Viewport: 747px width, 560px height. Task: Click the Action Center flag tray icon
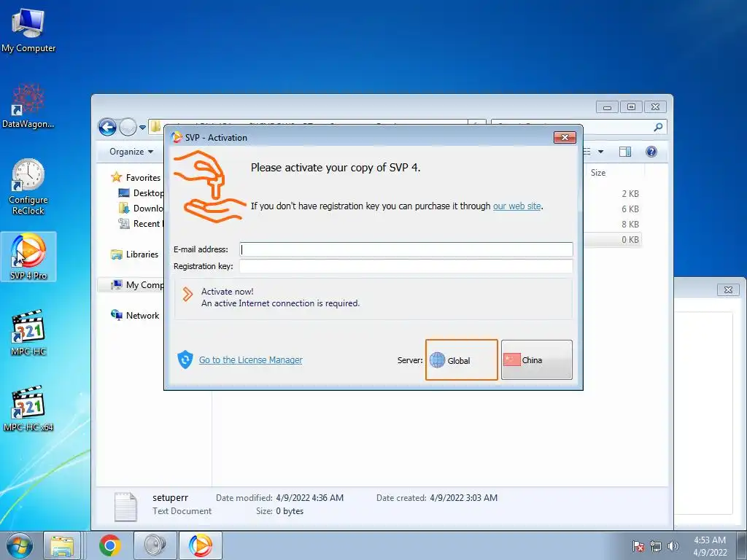[x=638, y=546]
